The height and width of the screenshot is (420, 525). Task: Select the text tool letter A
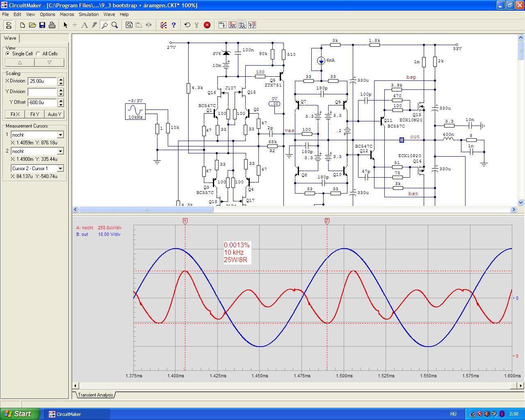pos(84,25)
